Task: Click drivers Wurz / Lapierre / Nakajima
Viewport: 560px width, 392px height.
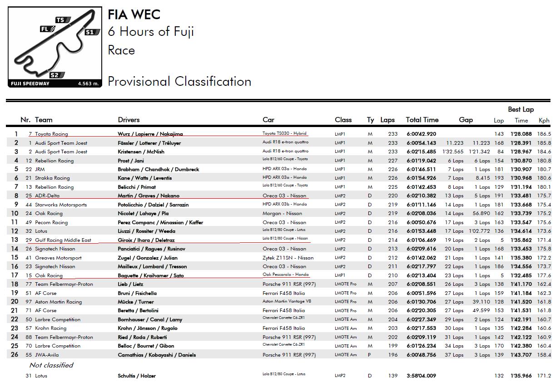Action: click(x=150, y=134)
